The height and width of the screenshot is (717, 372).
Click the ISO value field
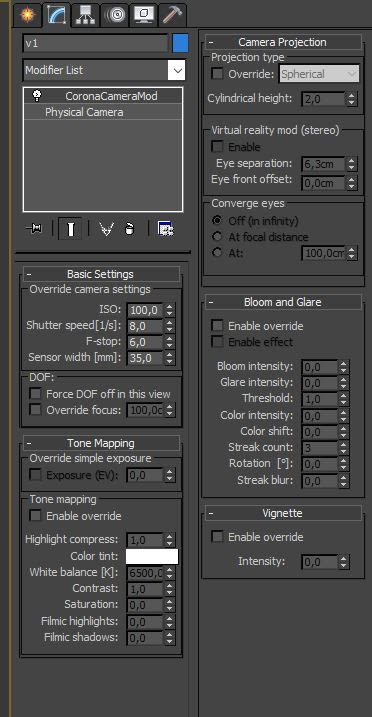(x=145, y=310)
